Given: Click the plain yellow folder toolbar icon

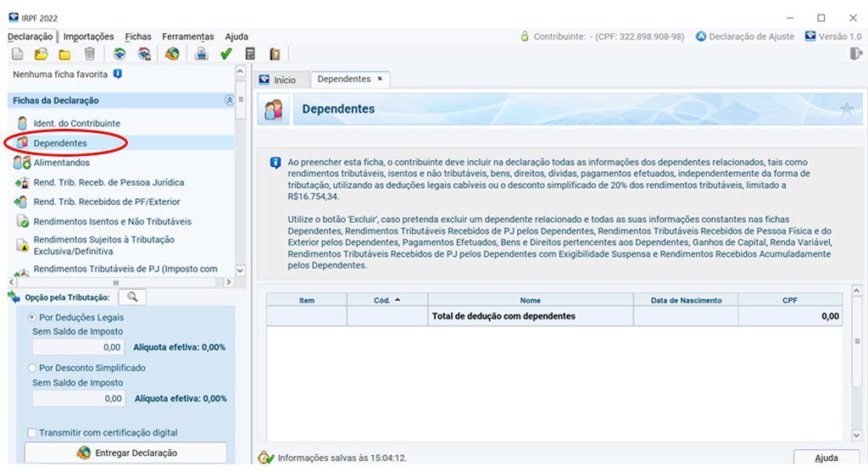Looking at the screenshot, I should (64, 54).
